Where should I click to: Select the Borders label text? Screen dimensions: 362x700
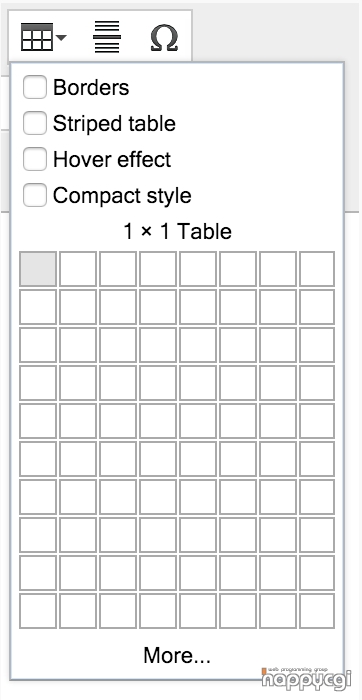coord(91,88)
